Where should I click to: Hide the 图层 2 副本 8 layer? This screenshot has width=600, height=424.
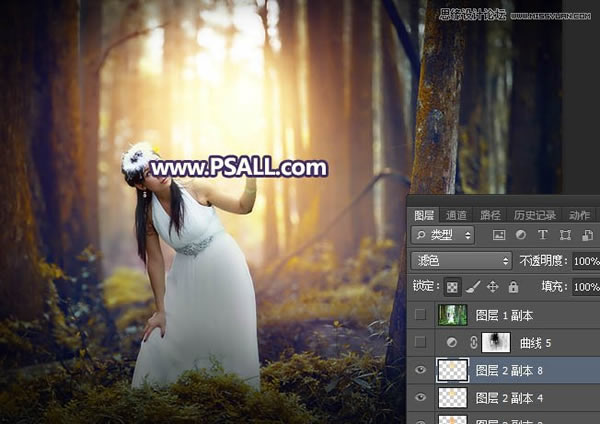pyautogui.click(x=421, y=370)
